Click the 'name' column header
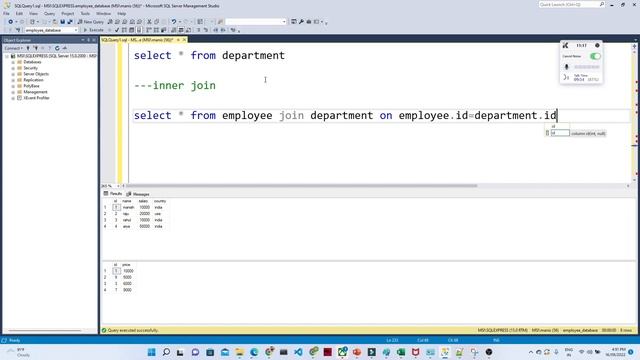This screenshot has width=640, height=360. [127, 201]
